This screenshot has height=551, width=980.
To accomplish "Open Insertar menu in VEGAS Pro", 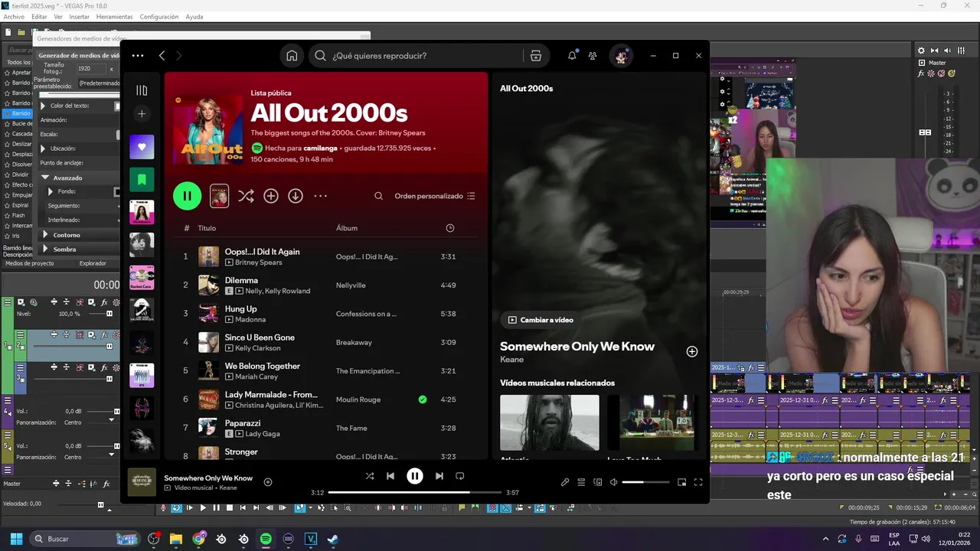I will (x=80, y=17).
